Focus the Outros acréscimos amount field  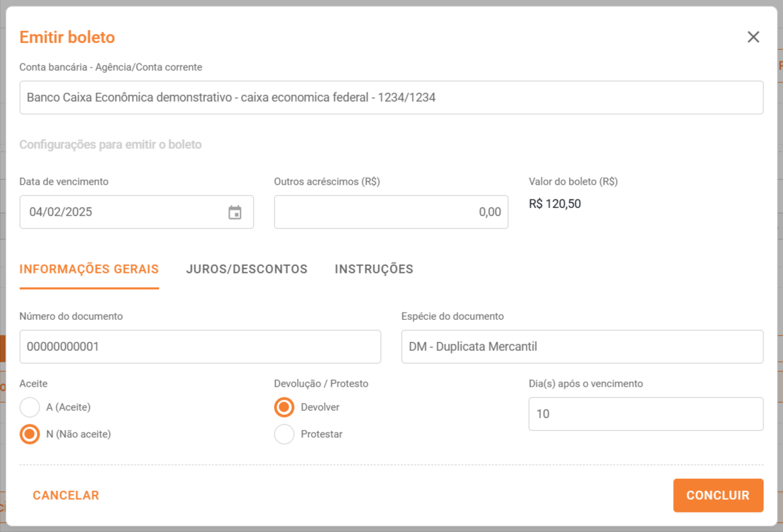coord(390,212)
